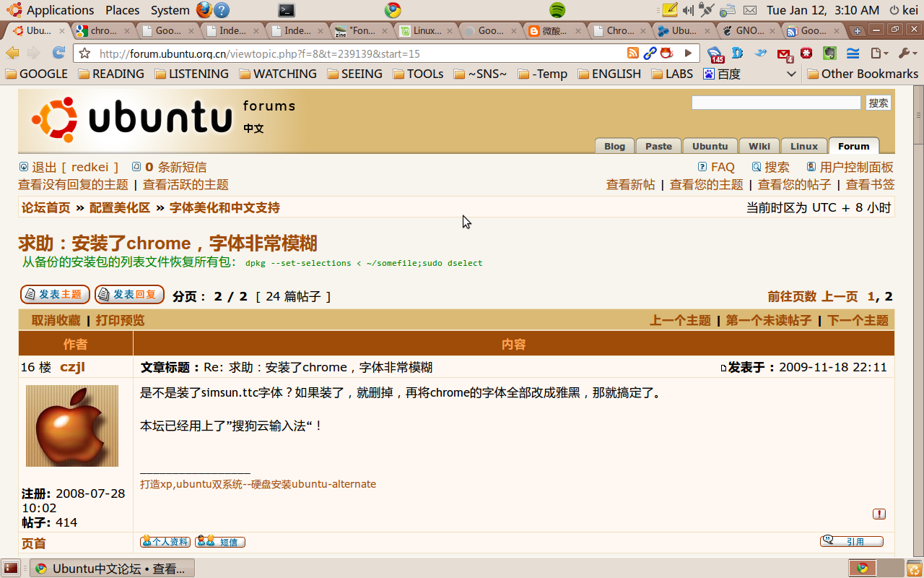Open 下一个主题 next topic link
924x578 pixels.
coord(858,321)
